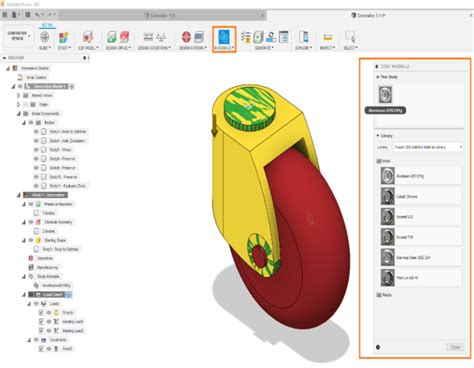Click the Select tool icon

click(350, 37)
